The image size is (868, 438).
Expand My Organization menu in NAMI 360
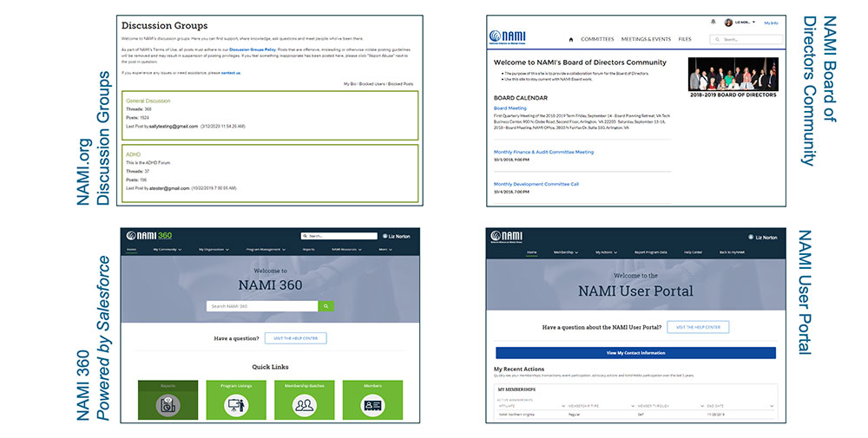(x=214, y=250)
